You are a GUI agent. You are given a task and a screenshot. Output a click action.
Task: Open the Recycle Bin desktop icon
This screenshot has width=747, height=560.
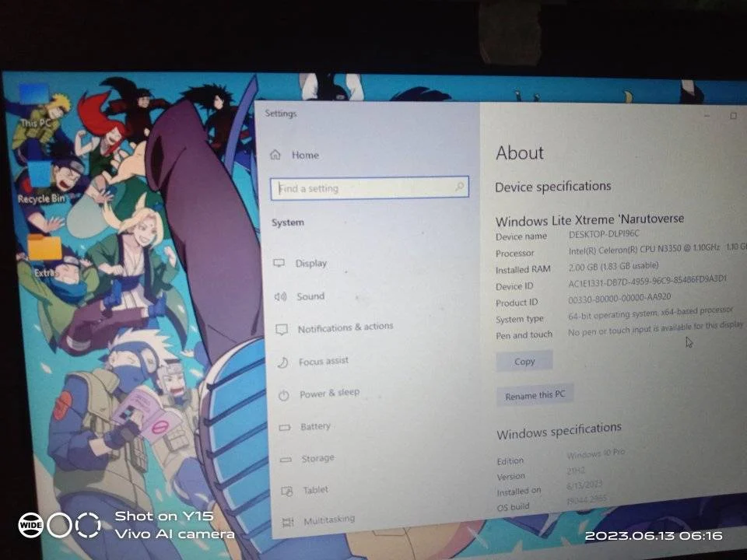(41, 182)
